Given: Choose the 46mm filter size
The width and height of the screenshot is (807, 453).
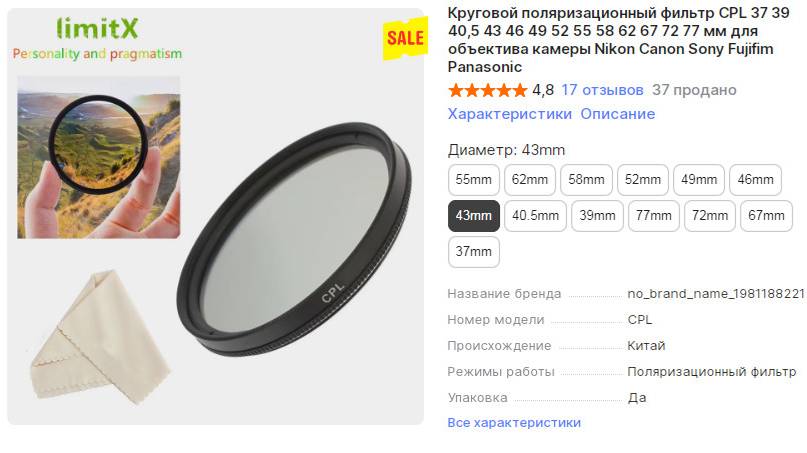Looking at the screenshot, I should pos(756,180).
